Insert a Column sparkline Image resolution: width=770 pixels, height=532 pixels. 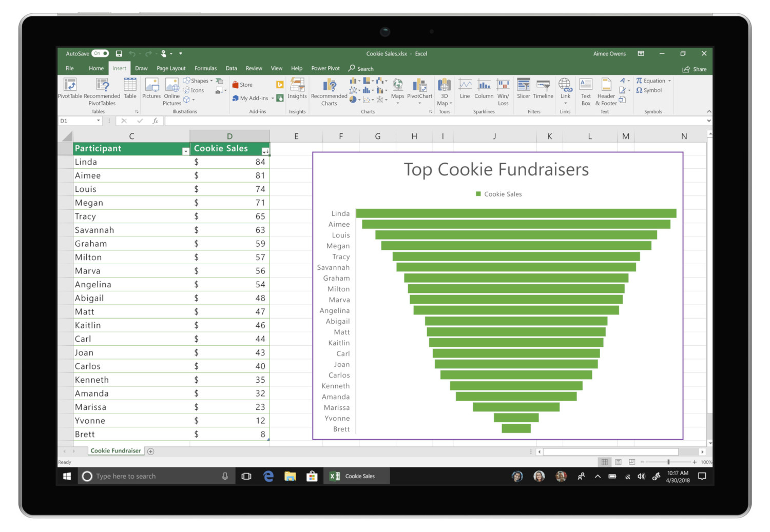484,88
